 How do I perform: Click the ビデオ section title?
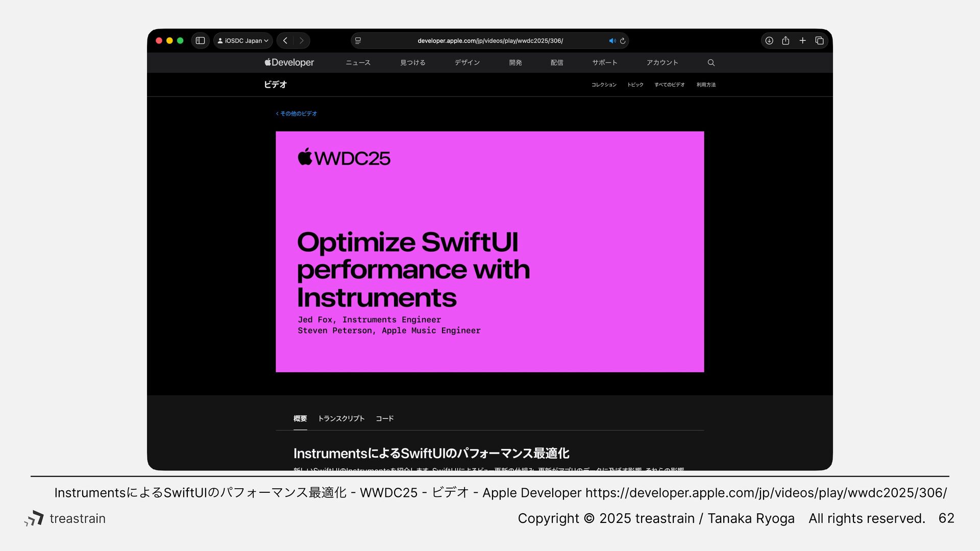pos(275,85)
